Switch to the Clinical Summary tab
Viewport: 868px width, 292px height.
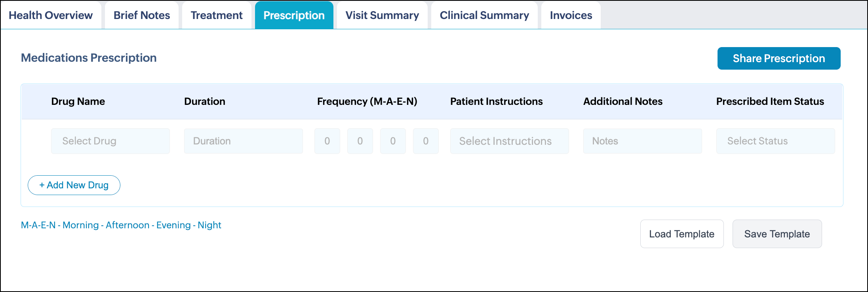484,15
